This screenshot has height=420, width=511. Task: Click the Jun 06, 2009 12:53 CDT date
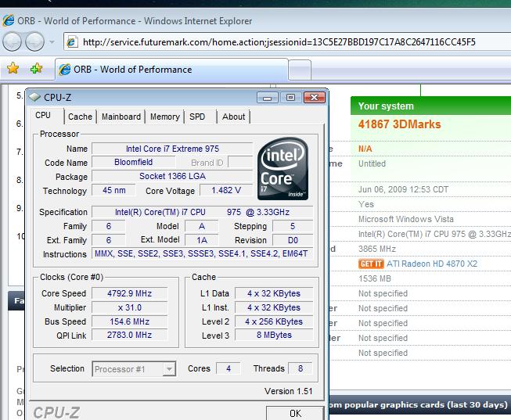(x=403, y=189)
